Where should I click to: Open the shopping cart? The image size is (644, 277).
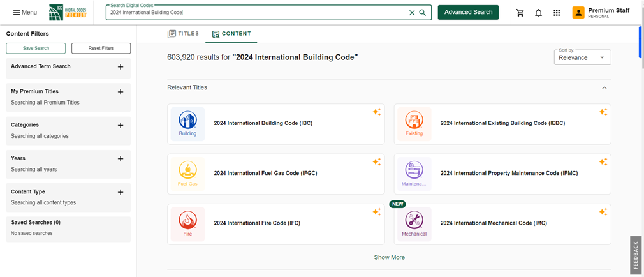tap(520, 13)
